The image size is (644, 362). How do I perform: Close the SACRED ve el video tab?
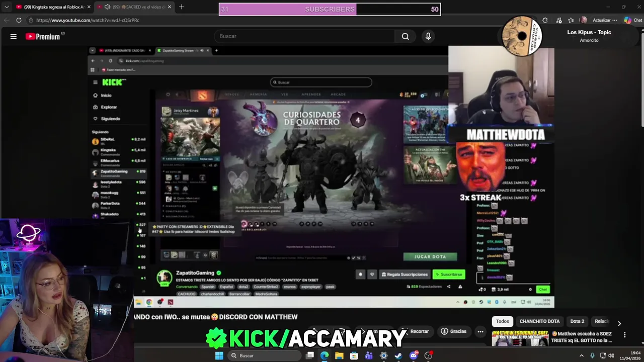coord(170,7)
